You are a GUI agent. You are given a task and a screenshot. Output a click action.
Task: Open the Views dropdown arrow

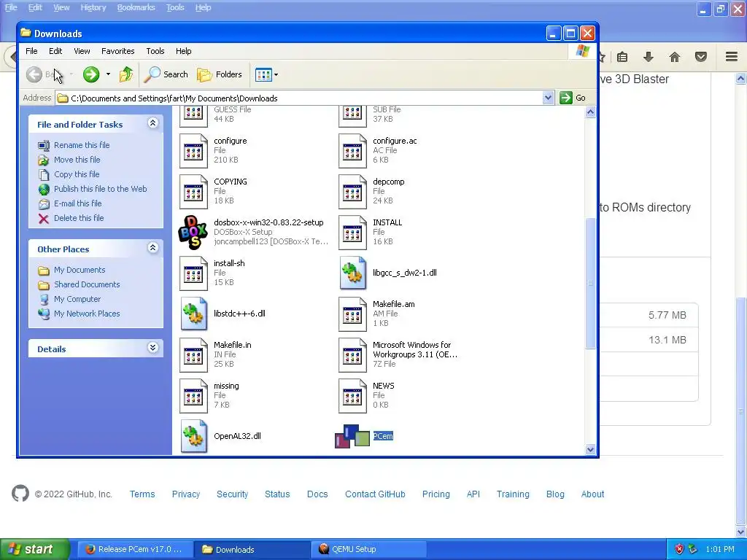[276, 74]
